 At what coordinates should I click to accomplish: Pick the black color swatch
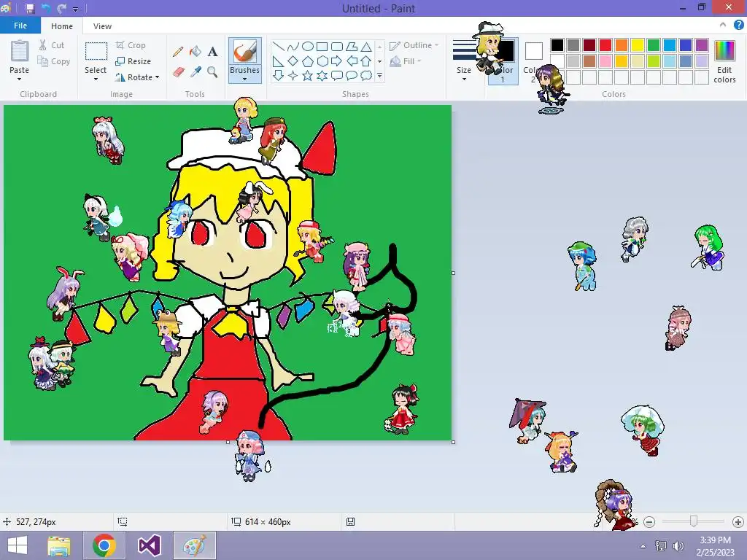click(557, 45)
